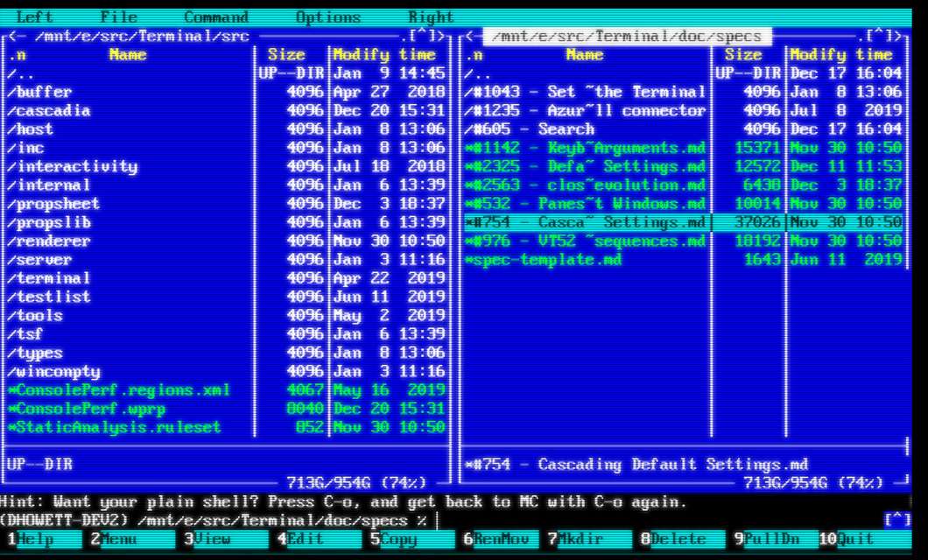
Task: Expand left panel history dropdown caret
Action: [x=422, y=36]
